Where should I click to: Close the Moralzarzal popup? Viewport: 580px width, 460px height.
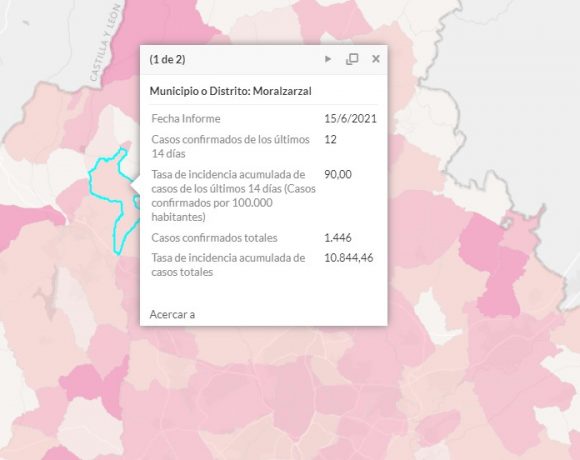coord(376,59)
